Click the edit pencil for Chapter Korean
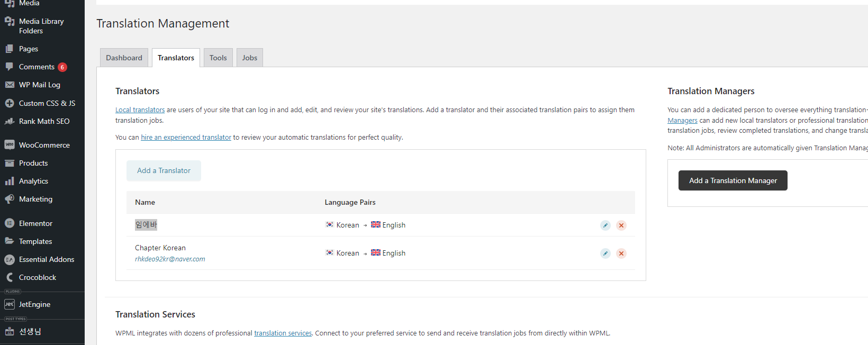Screen dimensions: 868x345 click(x=605, y=253)
